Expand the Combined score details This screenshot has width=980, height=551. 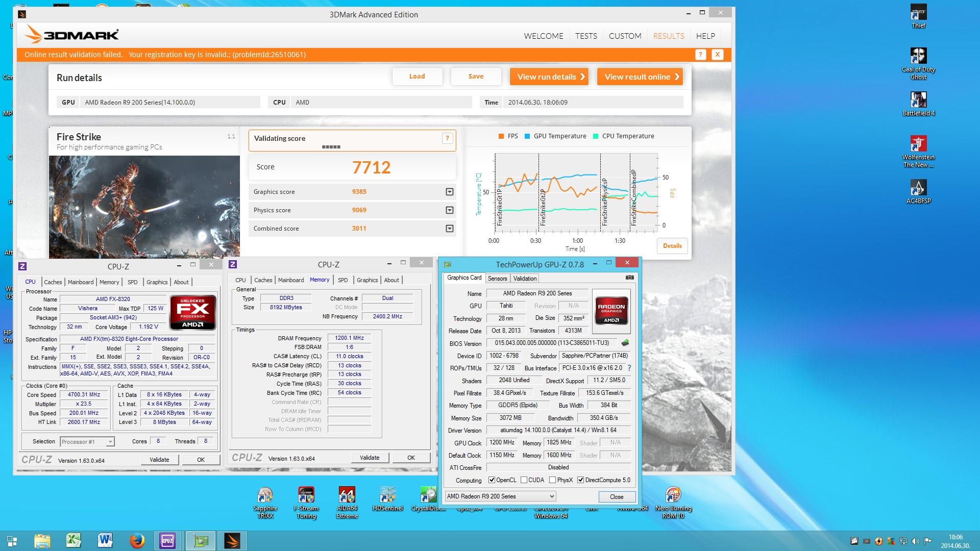[449, 229]
